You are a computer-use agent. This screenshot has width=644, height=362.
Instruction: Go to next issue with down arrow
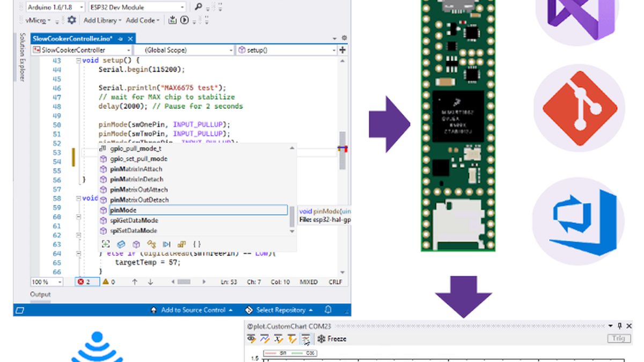(150, 282)
